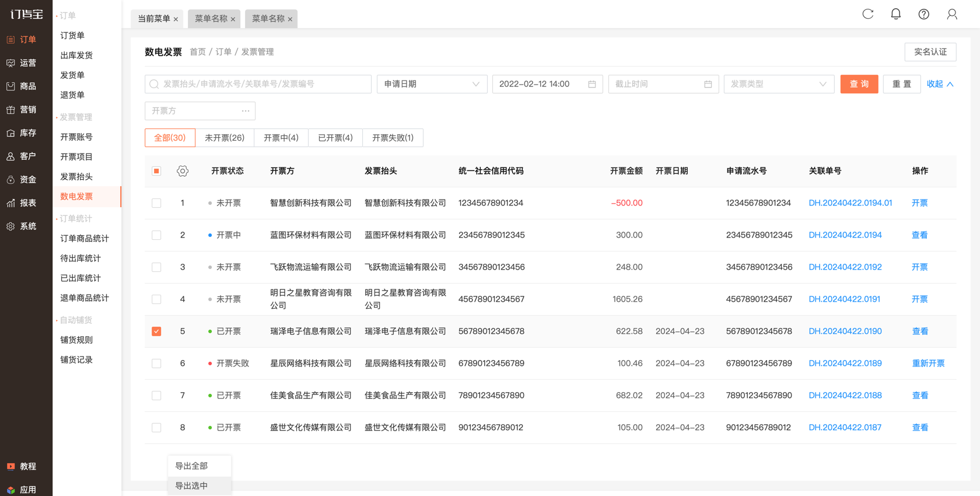Collapse filters with 收起
Image resolution: width=980 pixels, height=496 pixels.
(940, 84)
